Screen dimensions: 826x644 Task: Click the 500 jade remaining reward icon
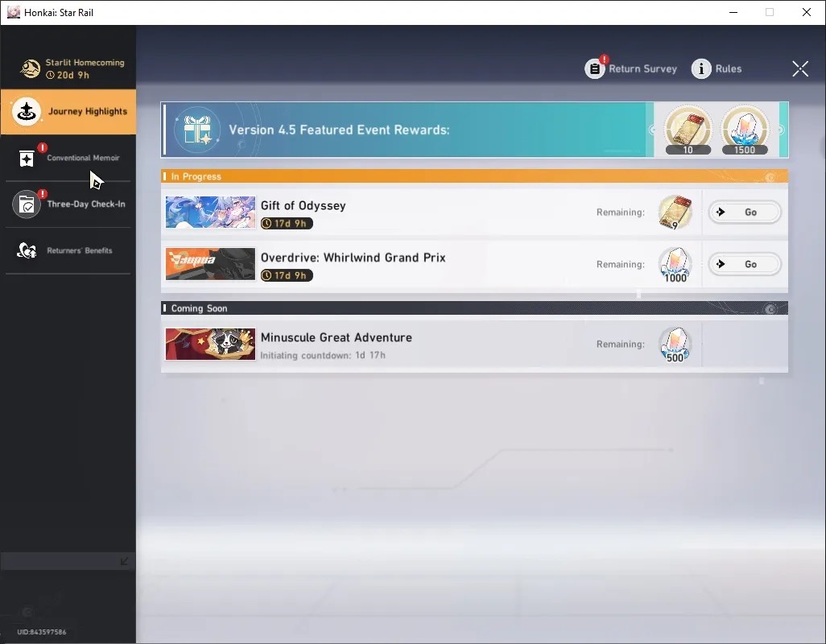675,345
